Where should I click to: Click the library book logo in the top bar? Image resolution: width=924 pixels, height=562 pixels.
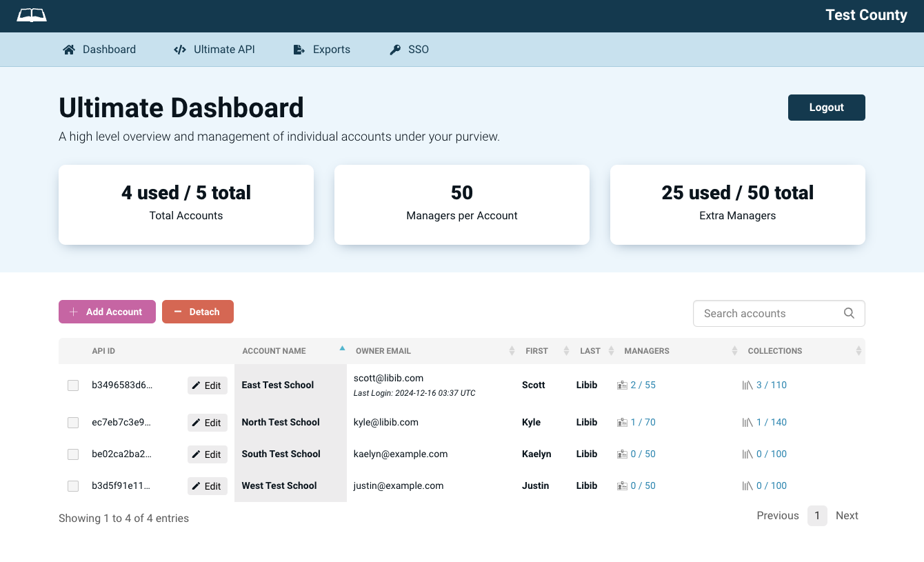point(31,14)
